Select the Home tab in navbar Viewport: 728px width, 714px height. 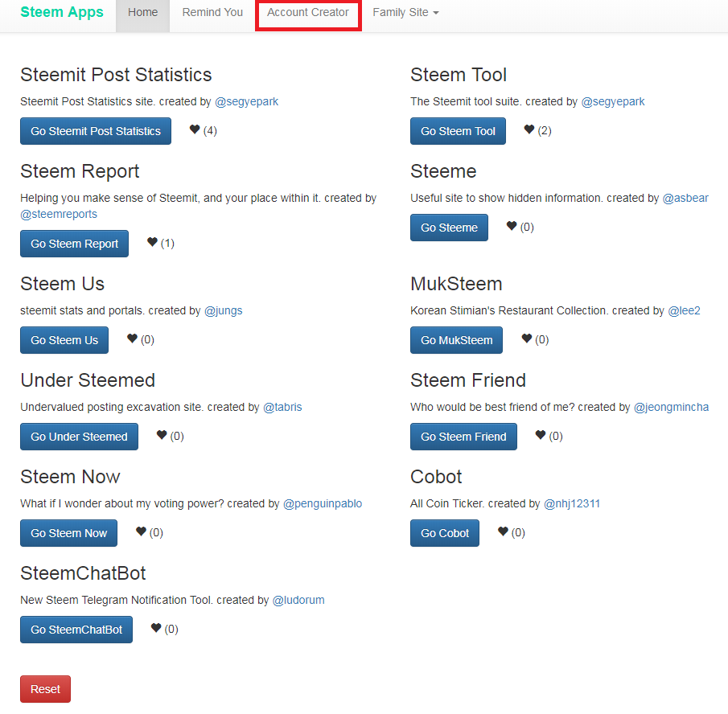(142, 13)
